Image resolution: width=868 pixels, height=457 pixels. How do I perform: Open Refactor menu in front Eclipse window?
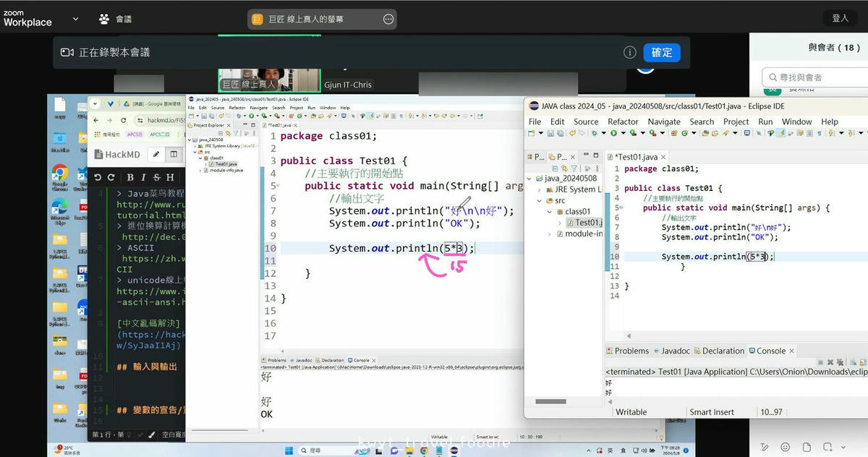pos(623,121)
